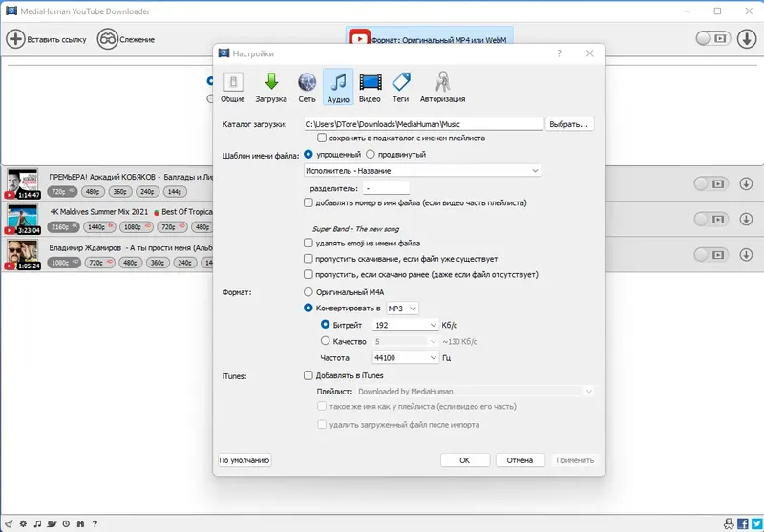Screen dimensions: 764x532
Task: Click the mascot icon next to Facebook
Action: (729, 523)
